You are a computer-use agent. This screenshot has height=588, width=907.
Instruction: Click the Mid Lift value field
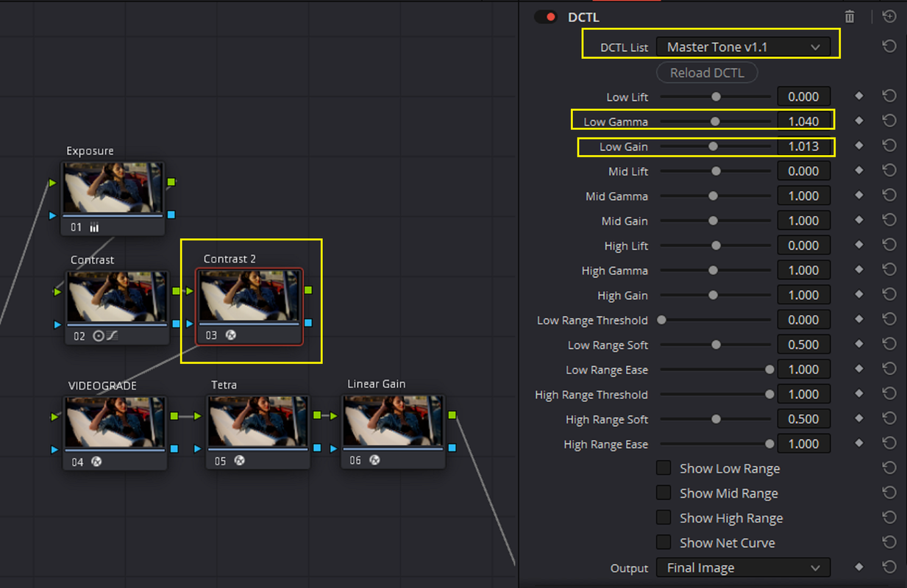[x=803, y=171]
